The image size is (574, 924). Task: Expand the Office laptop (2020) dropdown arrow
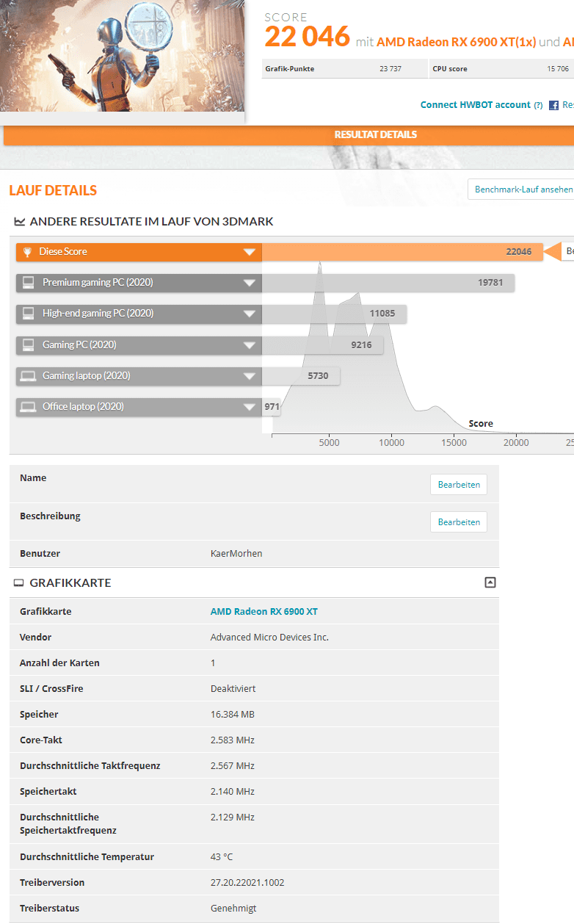pyautogui.click(x=249, y=407)
